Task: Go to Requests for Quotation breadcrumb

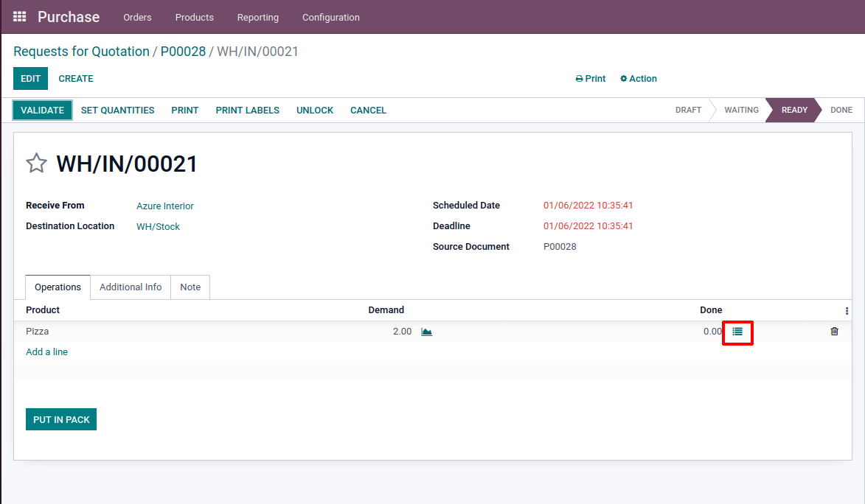Action: click(82, 52)
